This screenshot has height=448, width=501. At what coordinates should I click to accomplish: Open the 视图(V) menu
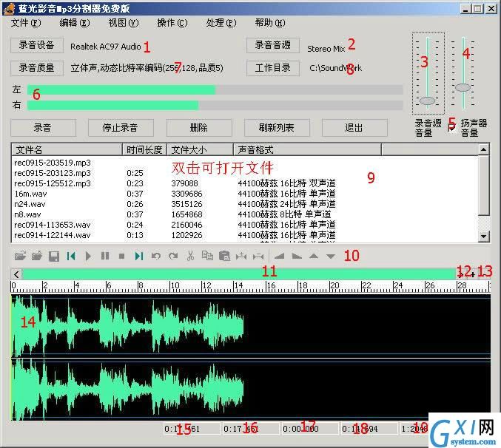pos(124,23)
